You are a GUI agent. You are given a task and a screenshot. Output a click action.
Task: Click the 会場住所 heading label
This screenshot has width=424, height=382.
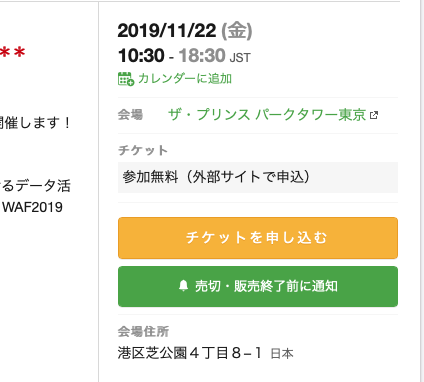[143, 332]
